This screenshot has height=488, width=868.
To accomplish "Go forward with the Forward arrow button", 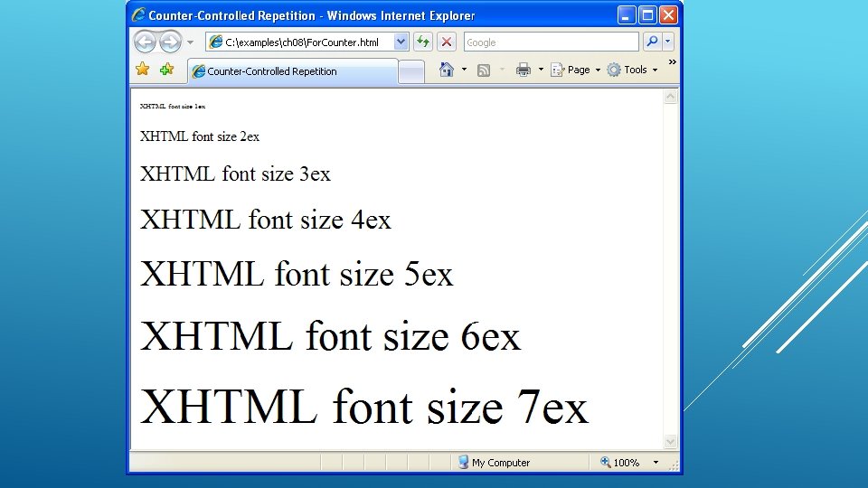I will click(x=170, y=42).
